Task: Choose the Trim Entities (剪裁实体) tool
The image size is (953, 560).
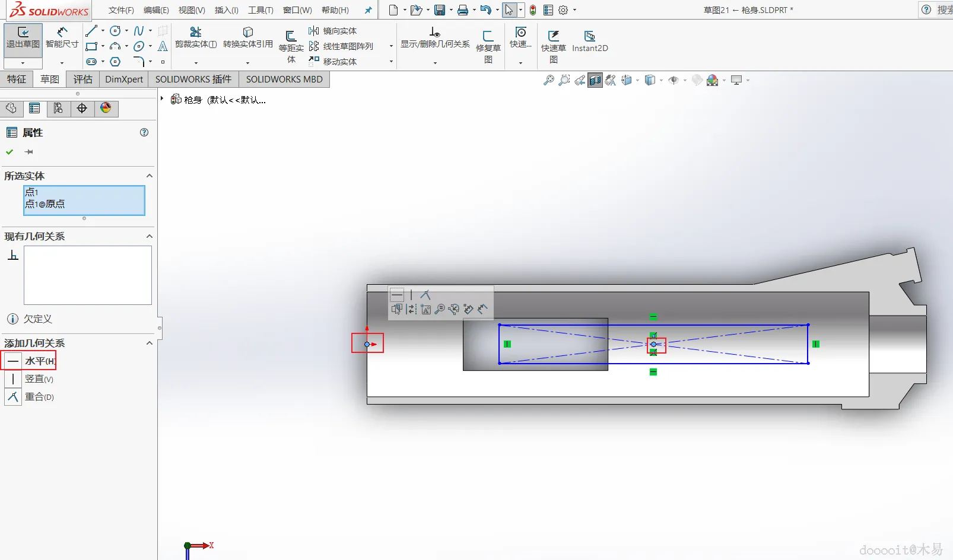Action: coord(196,37)
